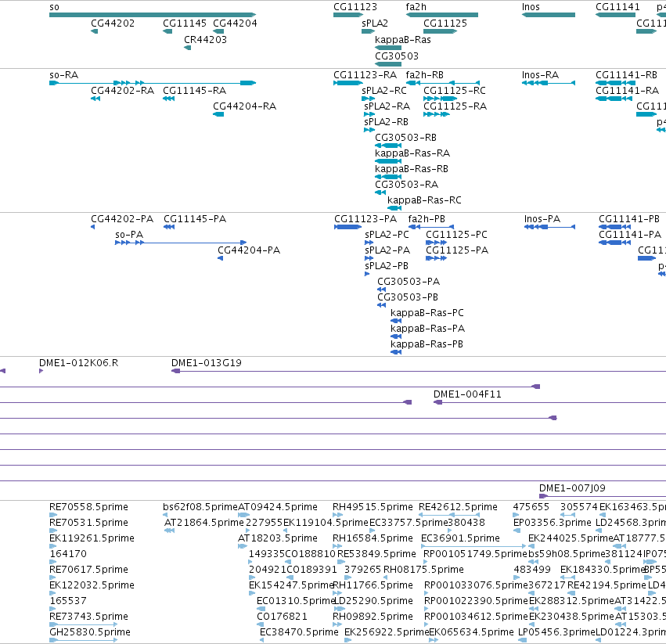Image resolution: width=666 pixels, height=644 pixels.
Task: Click the CG11123-RA transcript label
Action: pyautogui.click(x=365, y=75)
